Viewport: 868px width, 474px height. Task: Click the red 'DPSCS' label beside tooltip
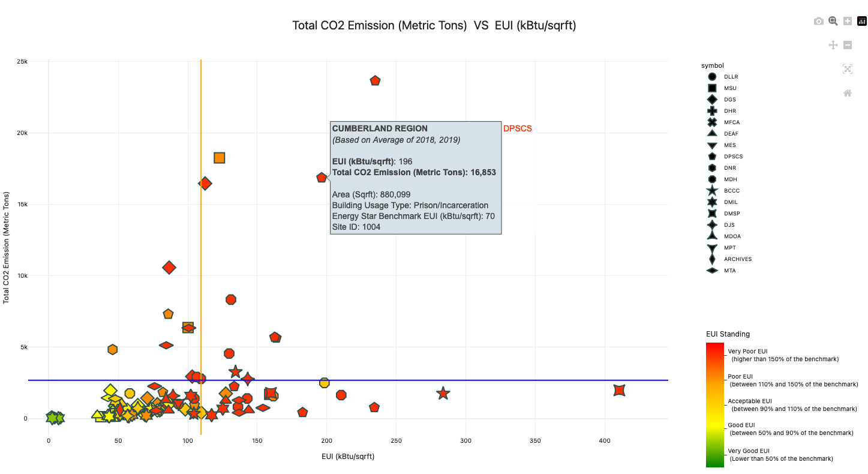(x=518, y=128)
